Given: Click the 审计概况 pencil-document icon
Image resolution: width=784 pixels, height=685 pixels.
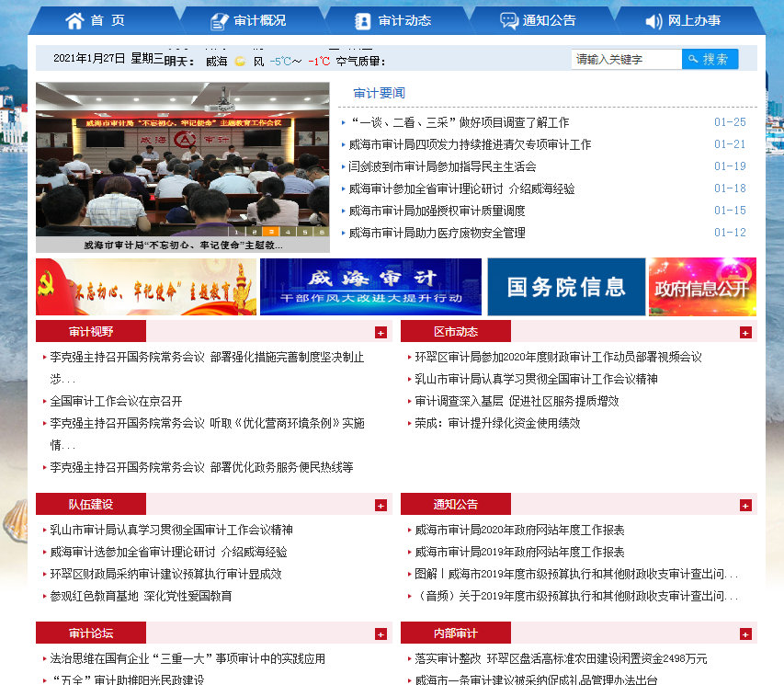Looking at the screenshot, I should tap(219, 20).
